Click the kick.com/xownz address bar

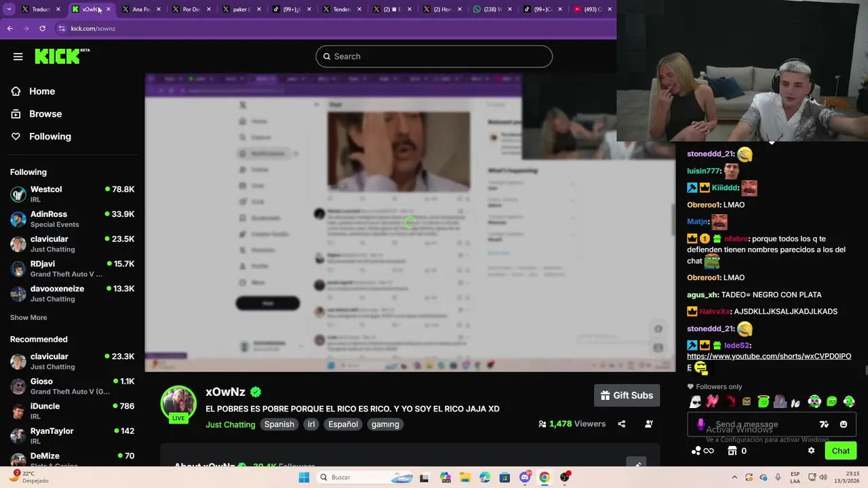point(332,28)
